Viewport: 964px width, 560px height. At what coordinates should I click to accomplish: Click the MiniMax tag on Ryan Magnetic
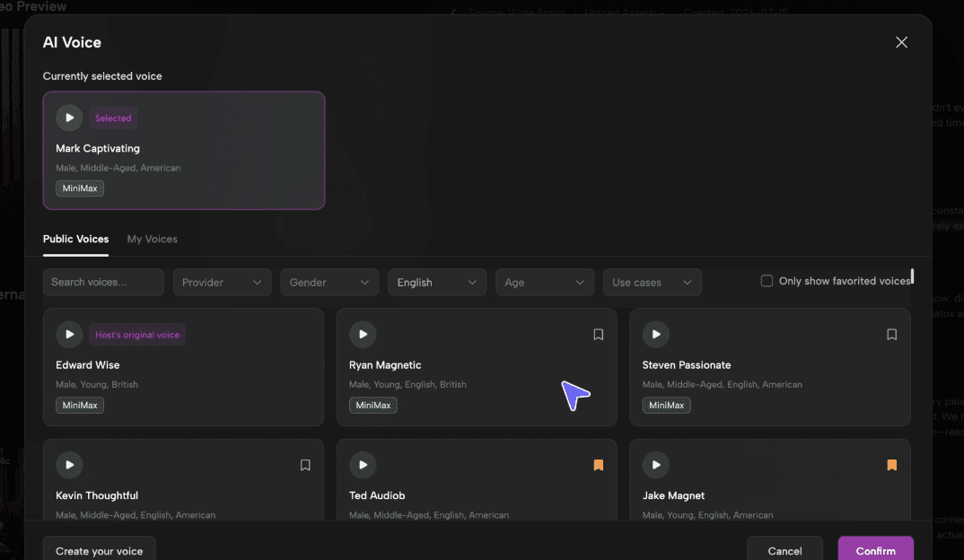(x=373, y=405)
